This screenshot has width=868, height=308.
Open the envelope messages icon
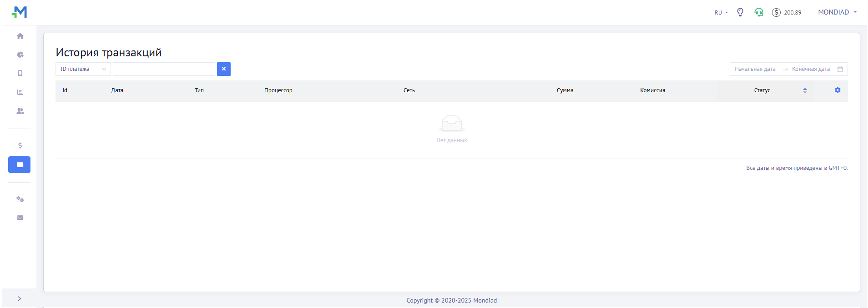20,218
